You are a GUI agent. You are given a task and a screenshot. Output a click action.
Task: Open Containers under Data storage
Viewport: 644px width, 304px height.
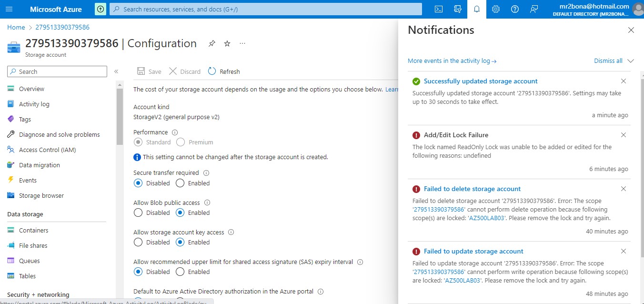(33, 230)
